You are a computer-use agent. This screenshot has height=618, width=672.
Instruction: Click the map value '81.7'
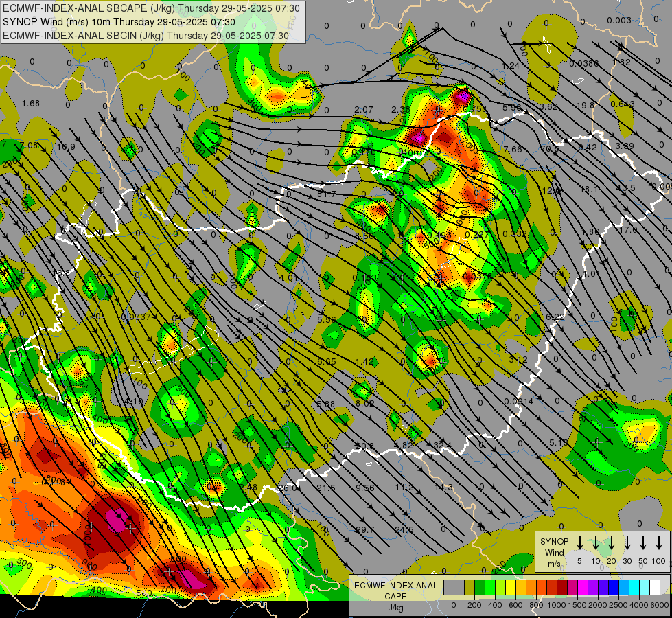pyautogui.click(x=327, y=194)
